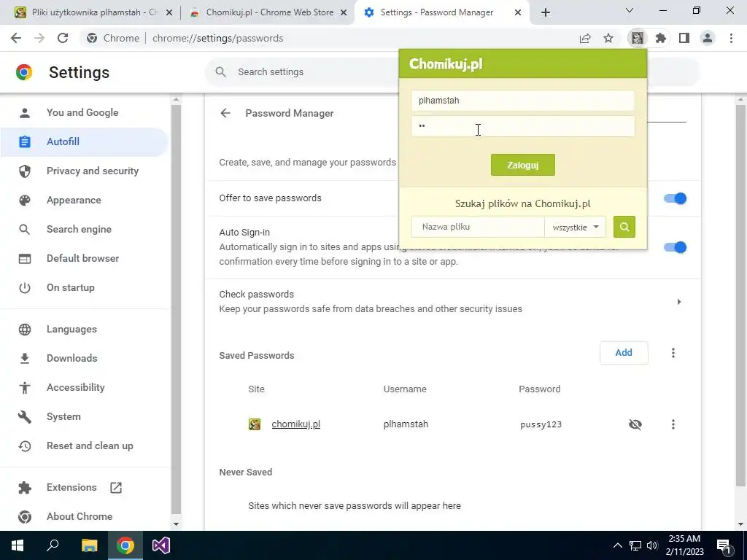Screen dimensions: 747x560
Task: Click the green search button in Chomikuj popup
Action: (x=624, y=227)
